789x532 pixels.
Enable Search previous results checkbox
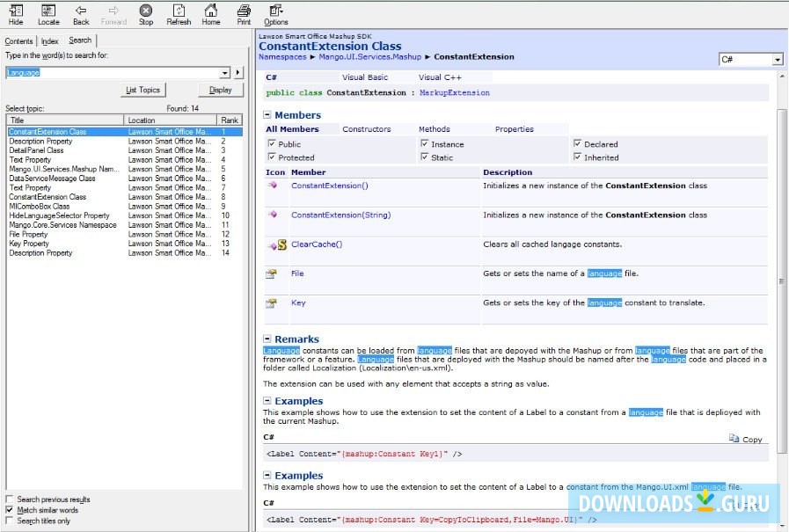pos(10,499)
